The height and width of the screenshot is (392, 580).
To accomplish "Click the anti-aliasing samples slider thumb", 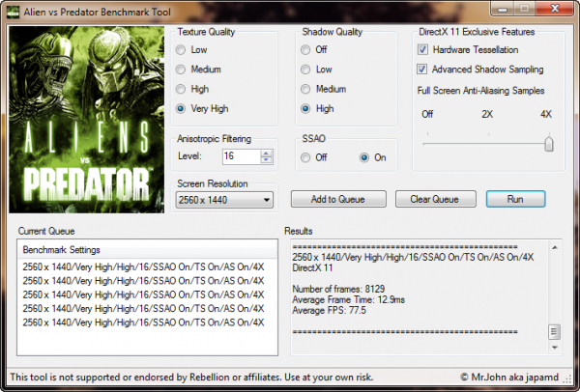I will pos(549,144).
